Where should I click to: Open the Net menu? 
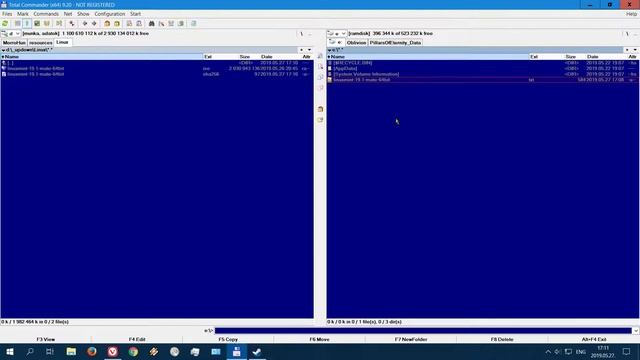coord(68,14)
